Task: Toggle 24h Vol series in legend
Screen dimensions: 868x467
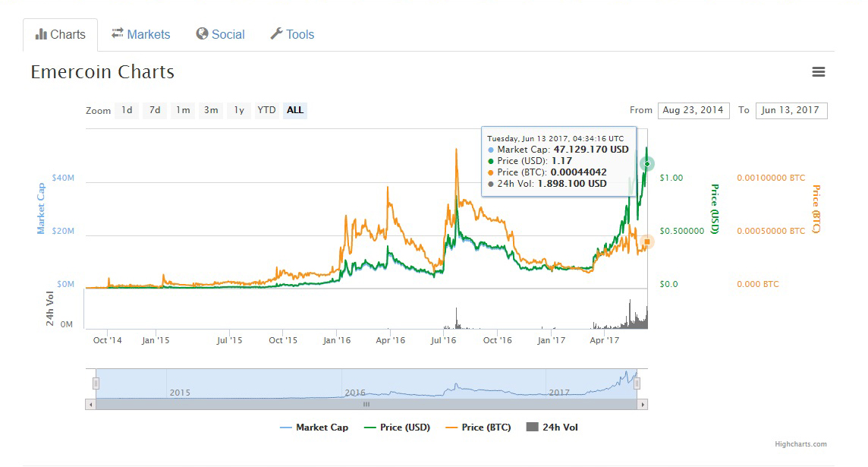Action: click(552, 428)
